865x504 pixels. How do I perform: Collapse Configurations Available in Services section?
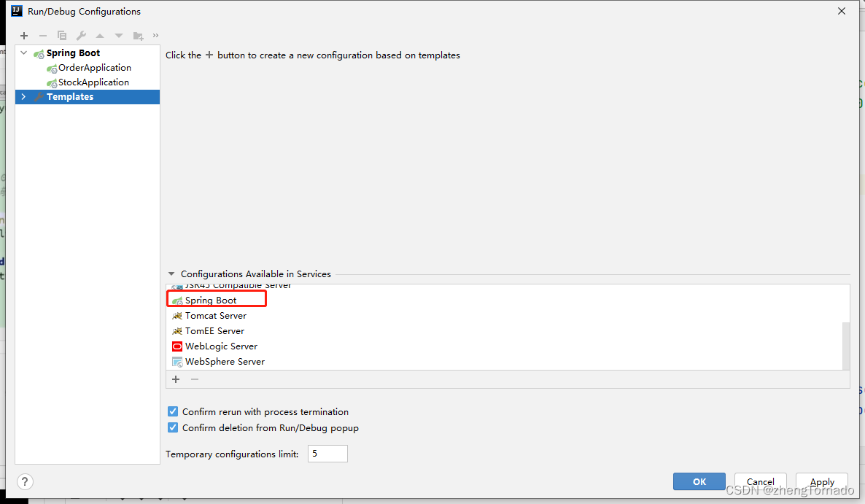(x=171, y=274)
